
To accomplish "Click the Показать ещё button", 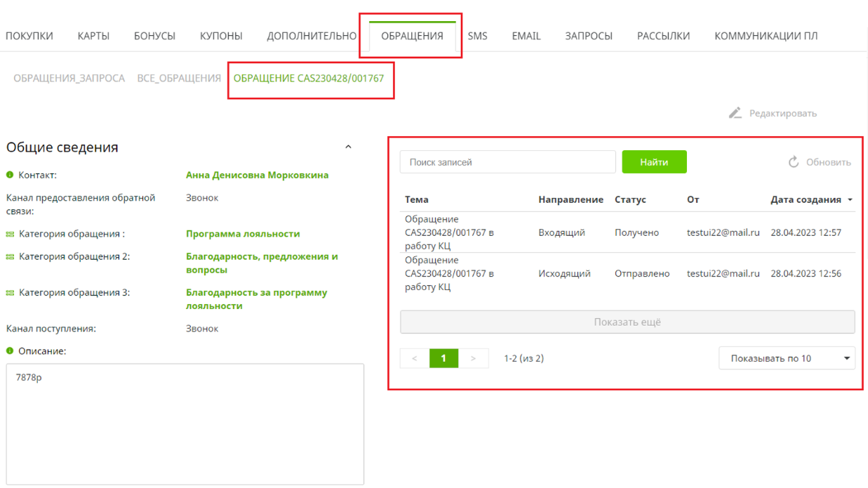I will tap(627, 322).
